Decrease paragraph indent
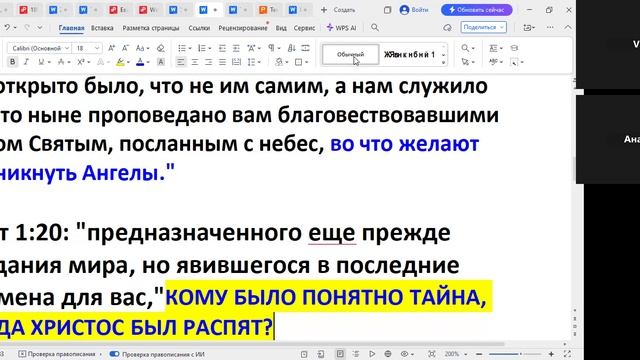The width and height of the screenshot is (640, 360). click(x=222, y=48)
